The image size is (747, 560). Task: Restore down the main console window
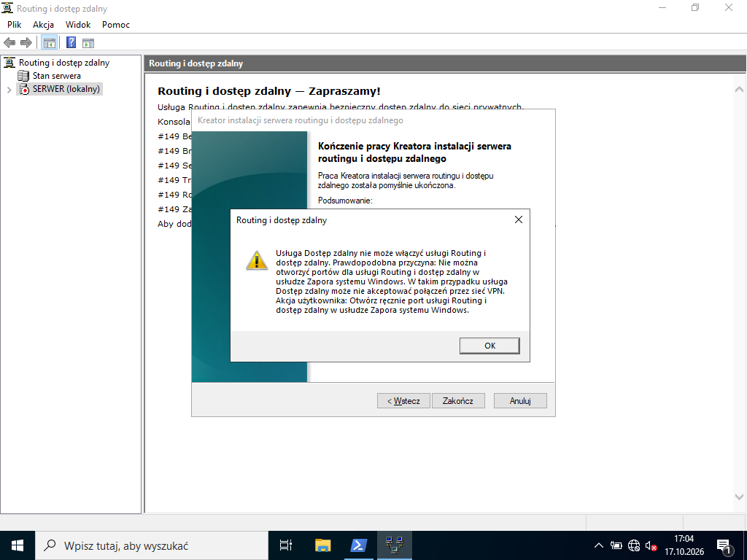pyautogui.click(x=695, y=8)
